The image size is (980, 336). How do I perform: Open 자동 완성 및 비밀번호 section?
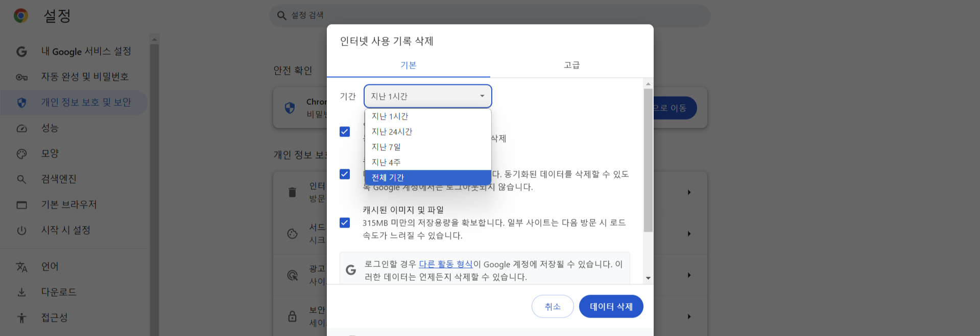coord(74,77)
